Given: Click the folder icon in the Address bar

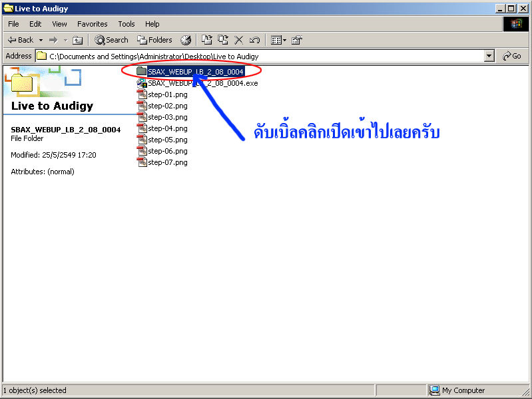Looking at the screenshot, I should point(42,56).
